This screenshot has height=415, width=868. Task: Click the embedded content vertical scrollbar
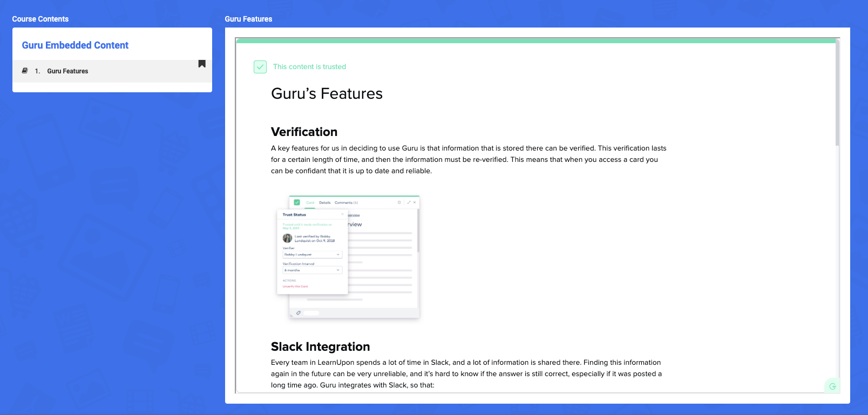tap(837, 92)
